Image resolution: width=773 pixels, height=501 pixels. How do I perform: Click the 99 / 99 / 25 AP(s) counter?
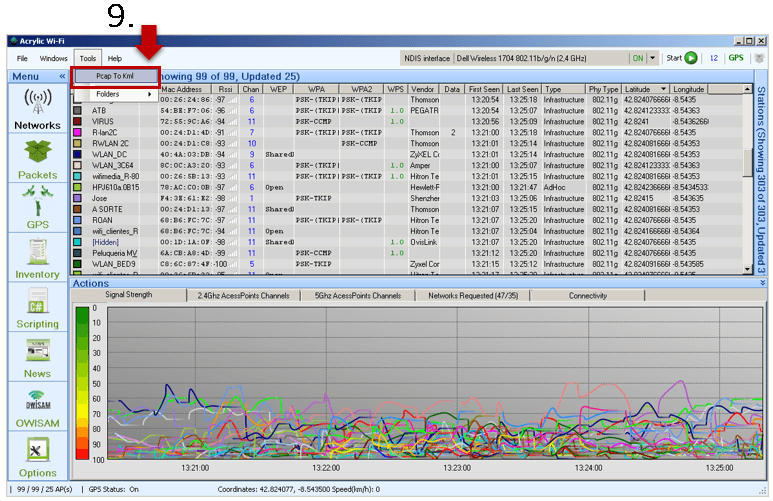click(x=44, y=489)
